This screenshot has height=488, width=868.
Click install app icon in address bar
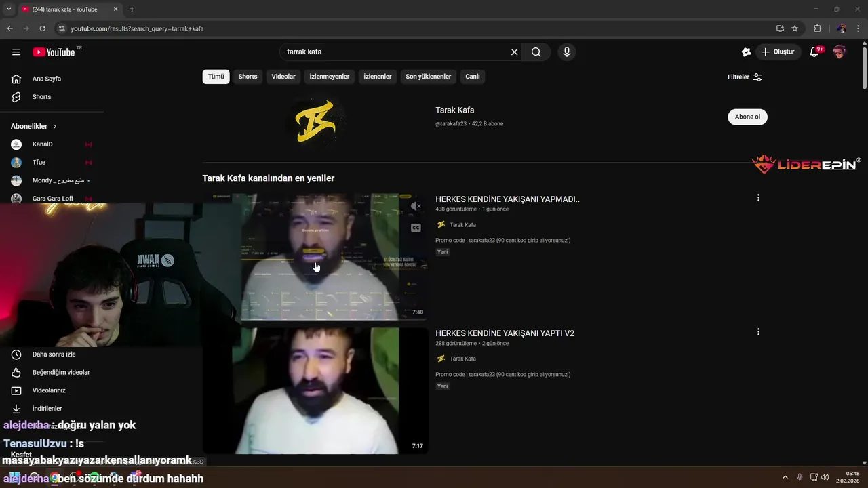tap(780, 28)
